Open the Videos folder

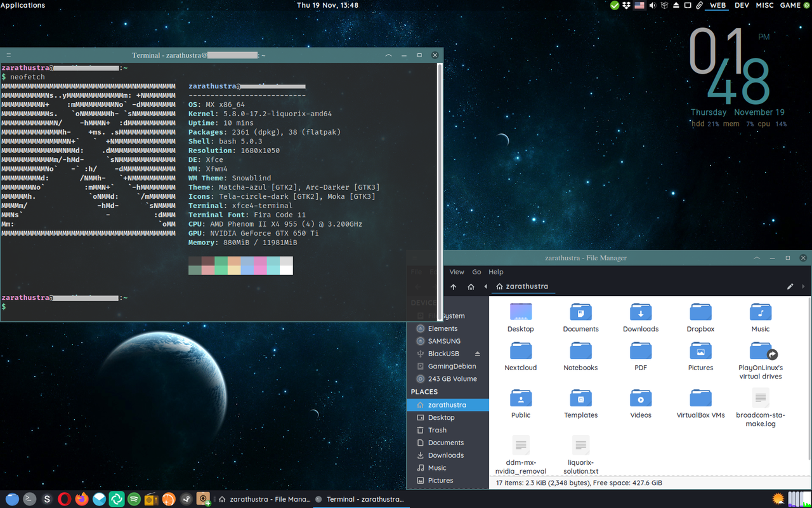[641, 403]
